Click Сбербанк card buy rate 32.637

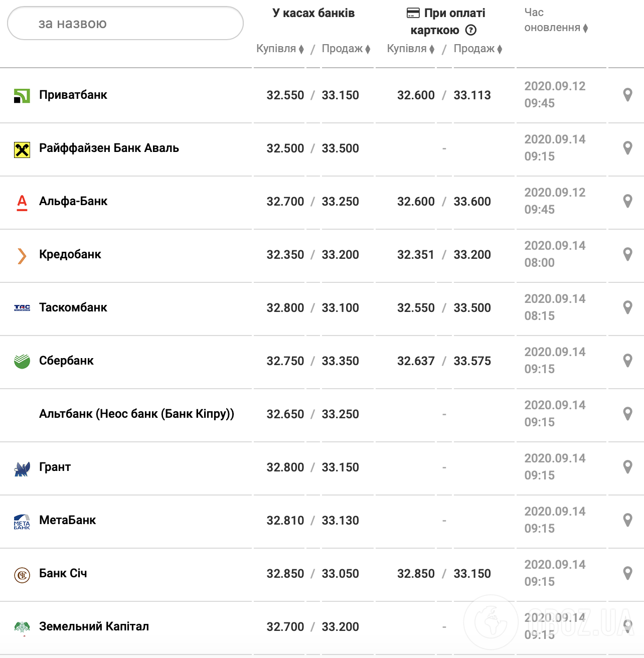pyautogui.click(x=416, y=361)
